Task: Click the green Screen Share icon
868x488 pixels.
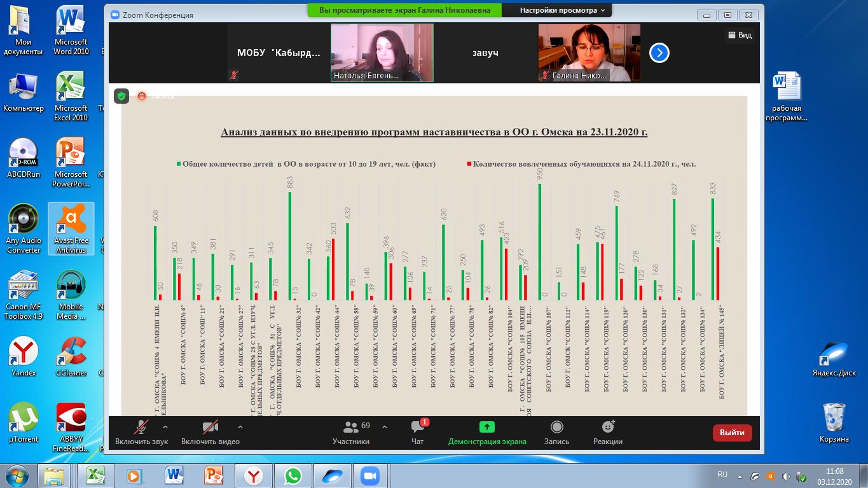Action: click(x=487, y=427)
